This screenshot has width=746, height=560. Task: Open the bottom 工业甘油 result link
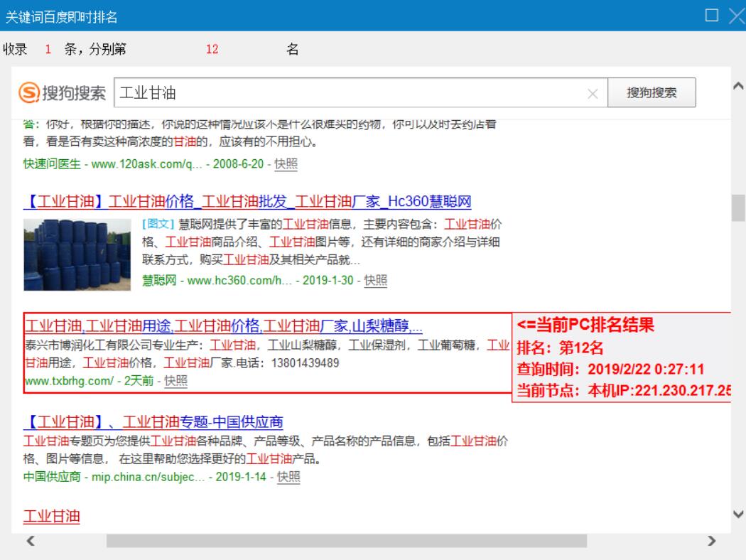click(x=51, y=516)
